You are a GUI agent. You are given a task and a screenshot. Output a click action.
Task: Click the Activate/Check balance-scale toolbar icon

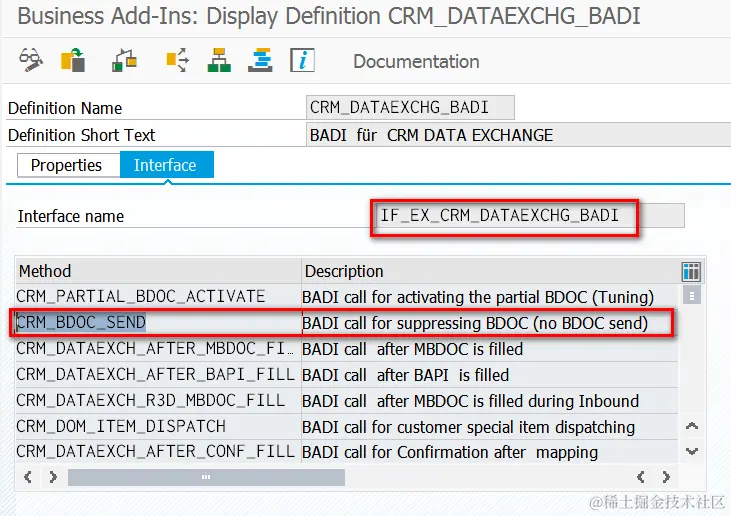pyautogui.click(x=124, y=60)
